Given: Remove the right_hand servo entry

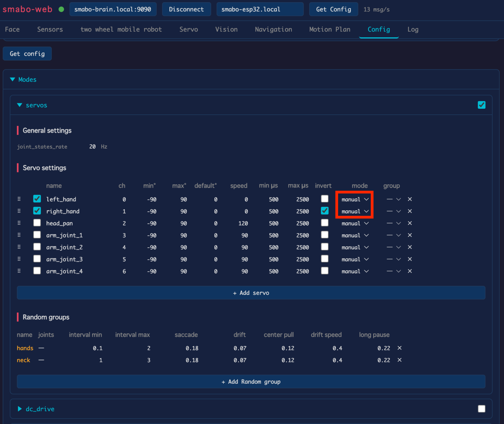Looking at the screenshot, I should [410, 211].
